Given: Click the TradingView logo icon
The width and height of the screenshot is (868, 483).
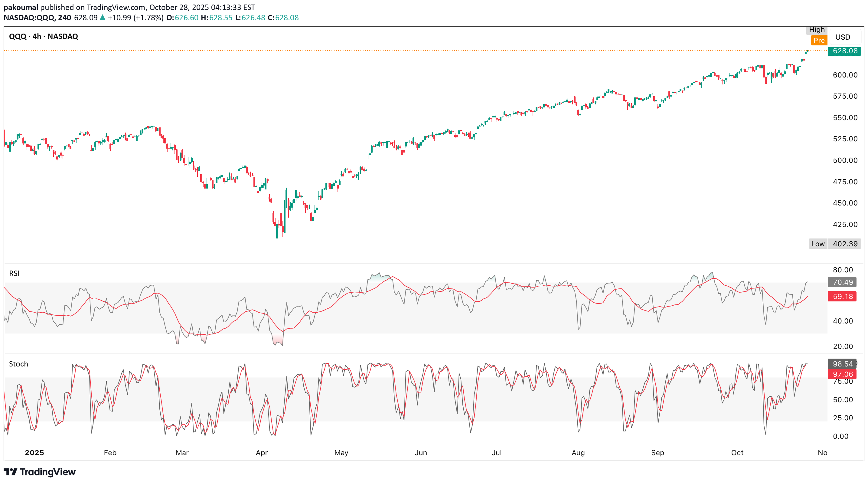Looking at the screenshot, I should pyautogui.click(x=10, y=471).
